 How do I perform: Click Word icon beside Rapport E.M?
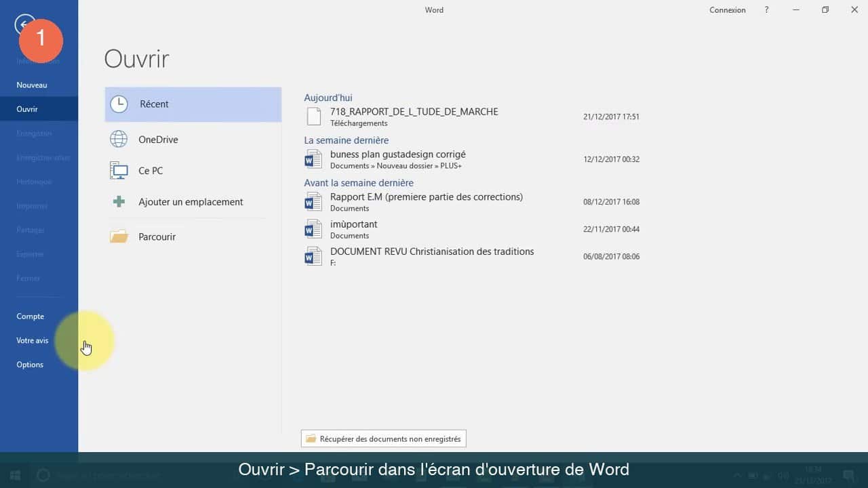pos(313,202)
